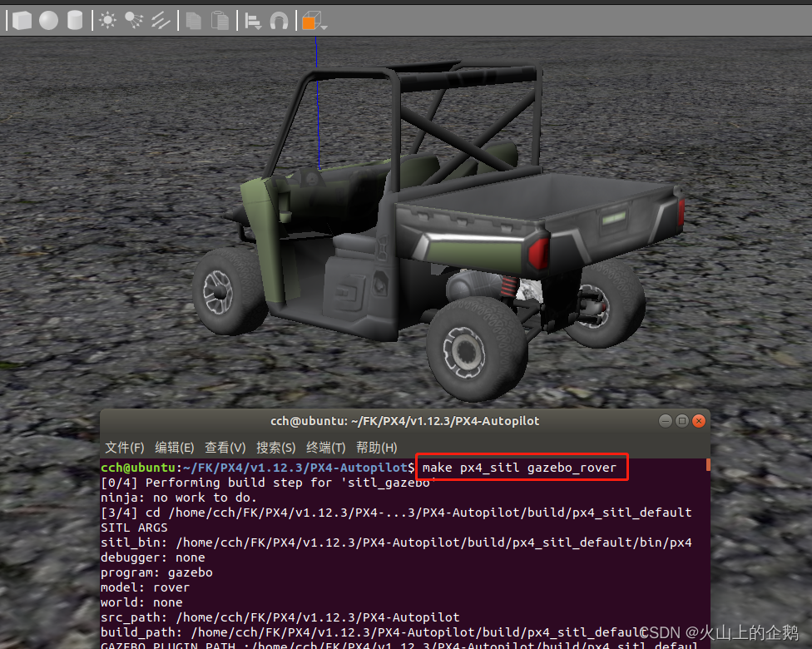Click the 'model: rover' line
Image resolution: width=812 pixels, height=649 pixels.
[x=145, y=588]
